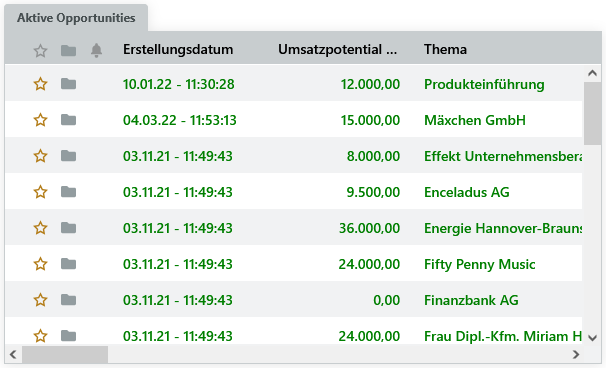Click the folder icon in table header
This screenshot has width=606, height=368.
68,50
